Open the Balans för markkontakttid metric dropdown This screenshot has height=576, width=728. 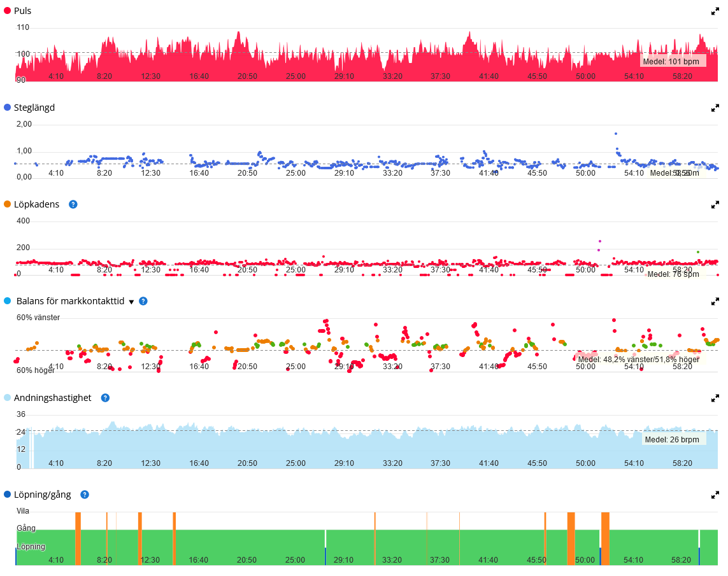pyautogui.click(x=131, y=302)
